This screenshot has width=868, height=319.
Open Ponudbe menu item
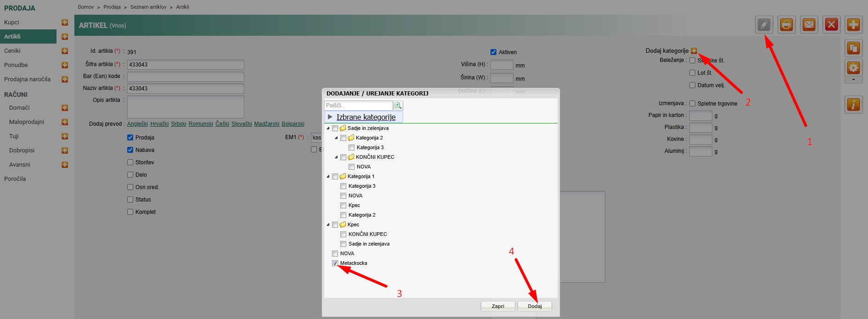point(16,65)
